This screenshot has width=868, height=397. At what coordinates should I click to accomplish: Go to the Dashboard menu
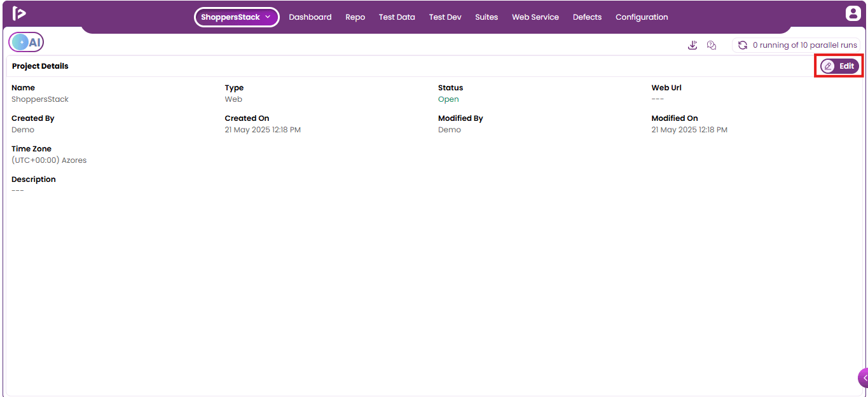pyautogui.click(x=310, y=17)
